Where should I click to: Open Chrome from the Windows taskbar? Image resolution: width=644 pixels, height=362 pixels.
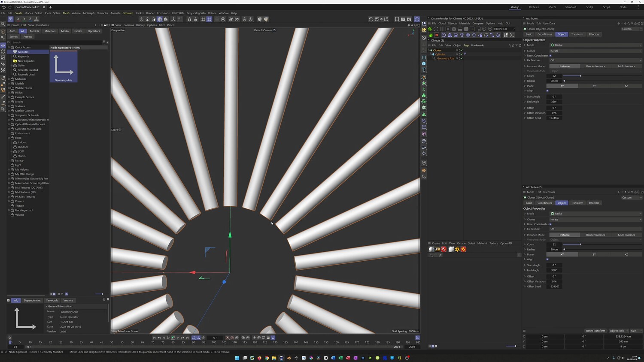pyautogui.click(x=267, y=358)
